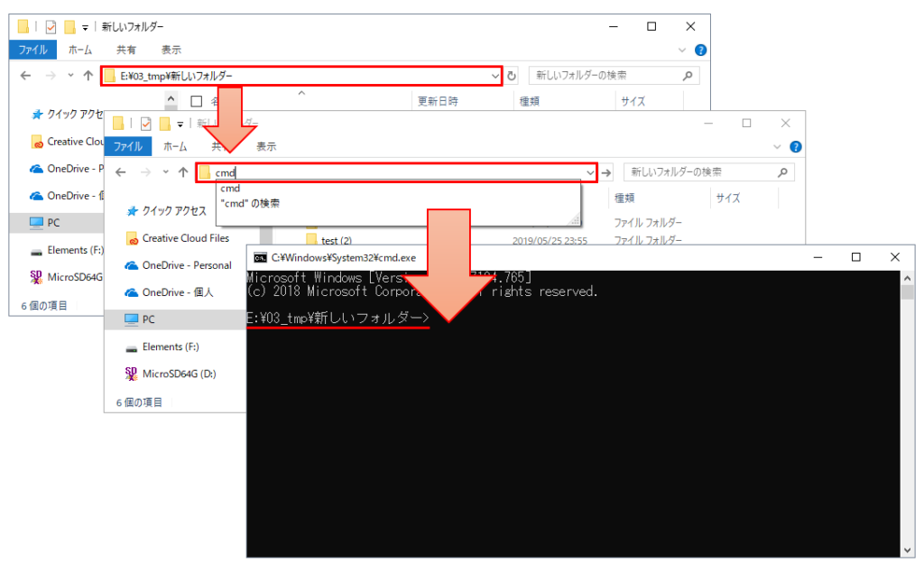Image resolution: width=924 pixels, height=564 pixels.
Task: Toggle the select-all checkbox in the back window's header
Action: click(x=196, y=101)
